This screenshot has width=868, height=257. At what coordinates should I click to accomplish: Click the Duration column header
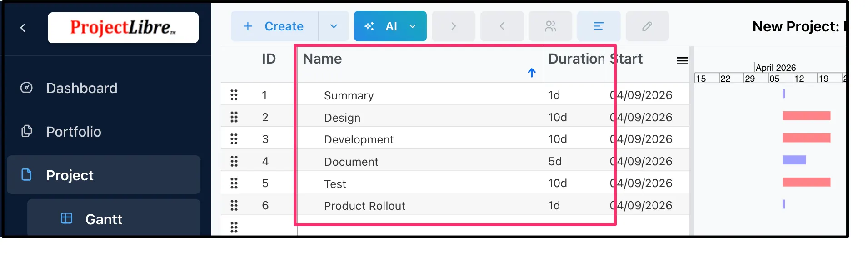click(x=576, y=59)
